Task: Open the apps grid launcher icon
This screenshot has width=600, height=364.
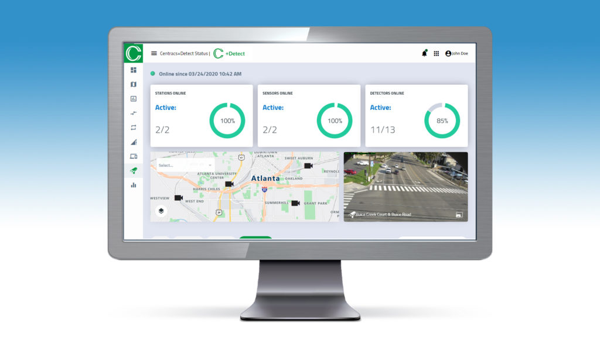Action: pyautogui.click(x=436, y=53)
